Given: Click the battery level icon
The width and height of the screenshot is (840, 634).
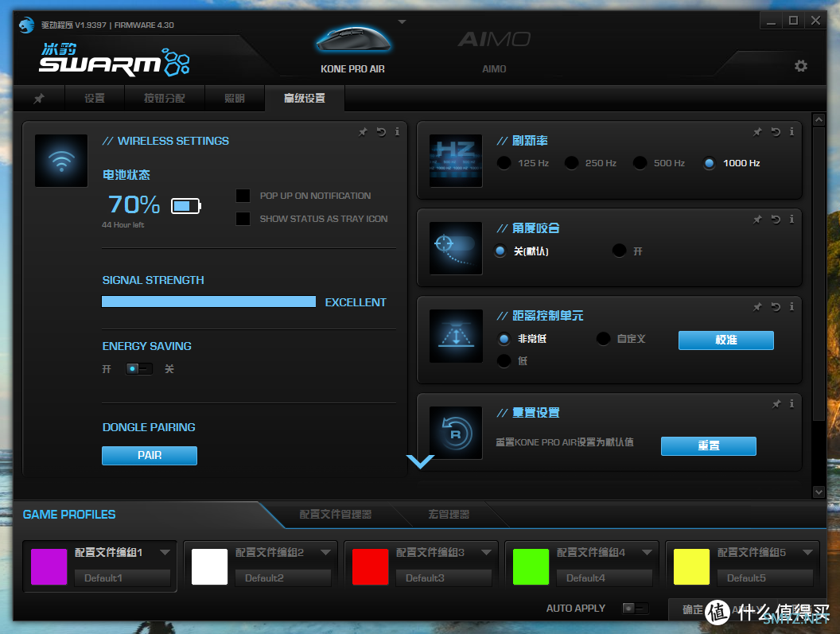Looking at the screenshot, I should coord(186,206).
